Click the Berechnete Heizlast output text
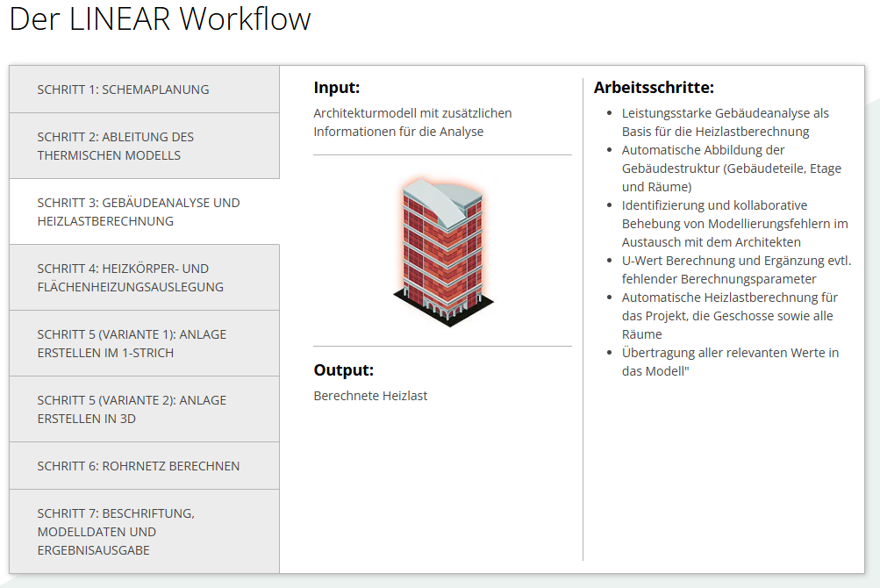Screen dimensions: 880x588 tap(370, 396)
